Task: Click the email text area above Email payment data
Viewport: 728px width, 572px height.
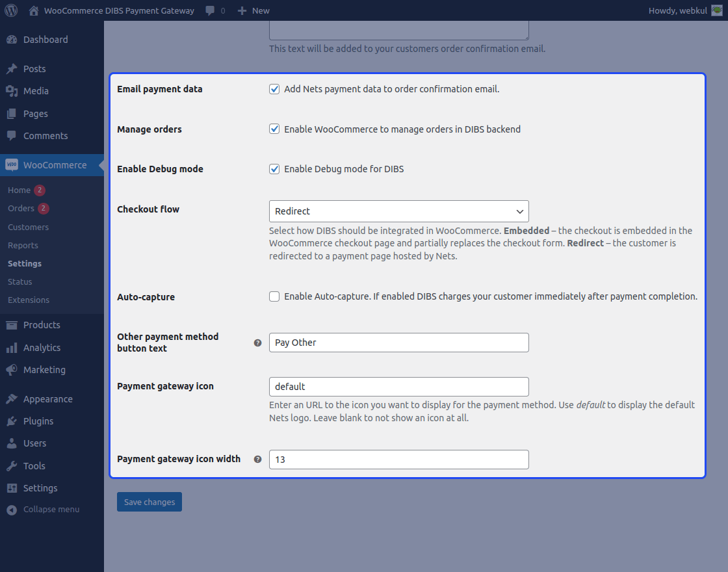Action: point(399,30)
